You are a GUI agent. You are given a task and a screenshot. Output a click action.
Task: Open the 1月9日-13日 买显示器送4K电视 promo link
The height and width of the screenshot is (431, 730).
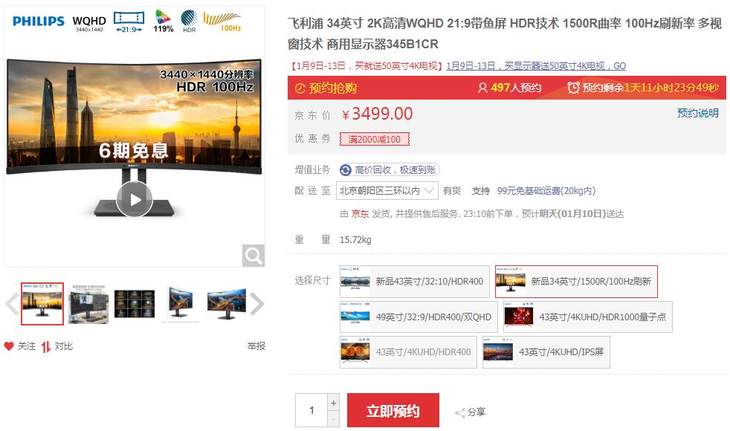[x=536, y=66]
